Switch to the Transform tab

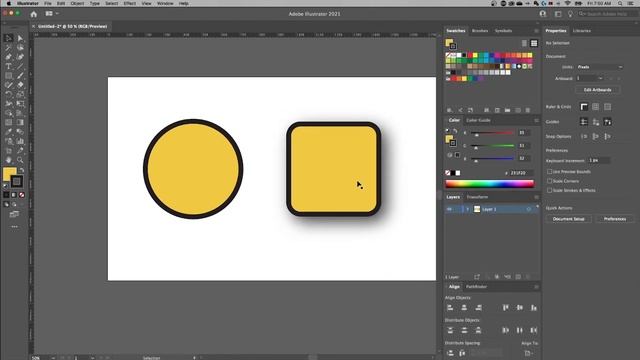(x=477, y=197)
